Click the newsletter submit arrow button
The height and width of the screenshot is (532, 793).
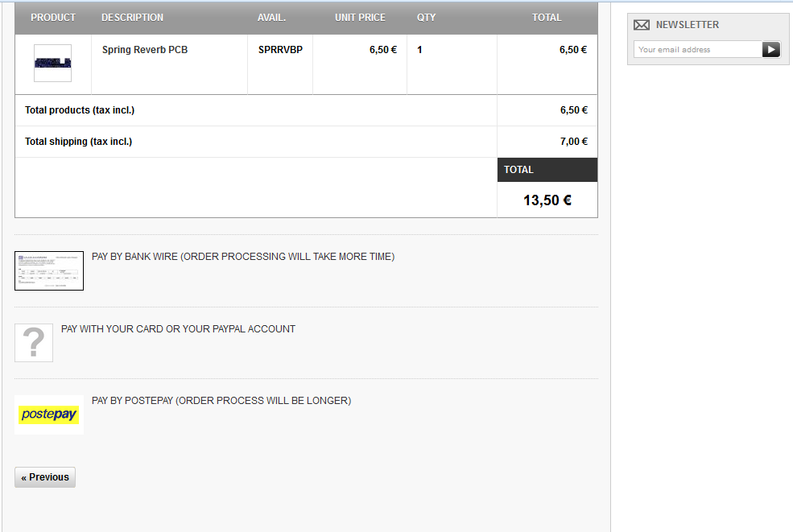click(771, 50)
